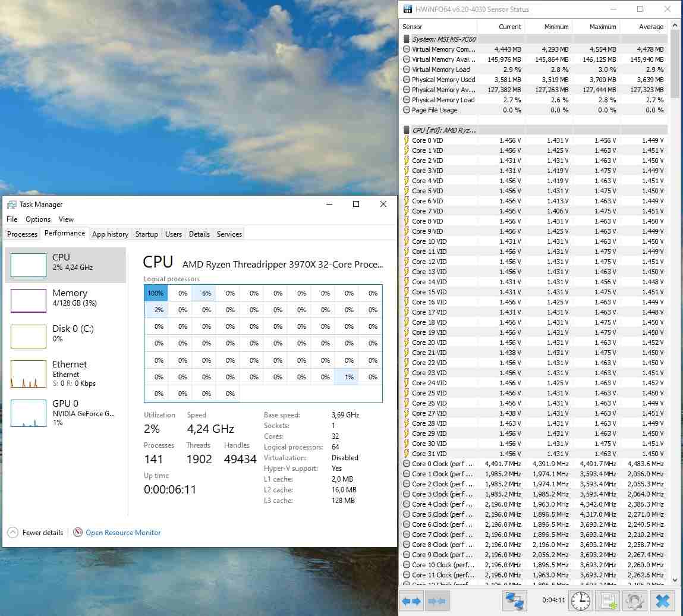Select Virtual Memory Load sensor row
683x616 pixels.
534,70
